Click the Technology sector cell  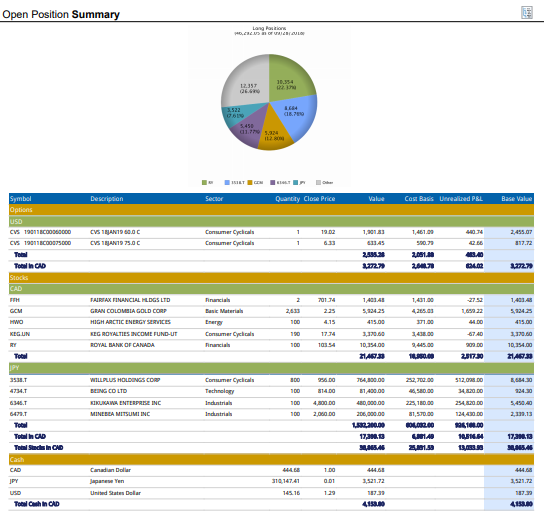click(220, 391)
